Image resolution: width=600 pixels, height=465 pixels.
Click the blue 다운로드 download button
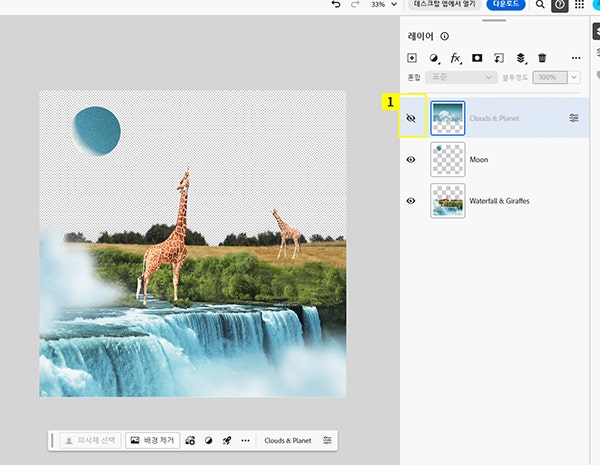point(505,5)
